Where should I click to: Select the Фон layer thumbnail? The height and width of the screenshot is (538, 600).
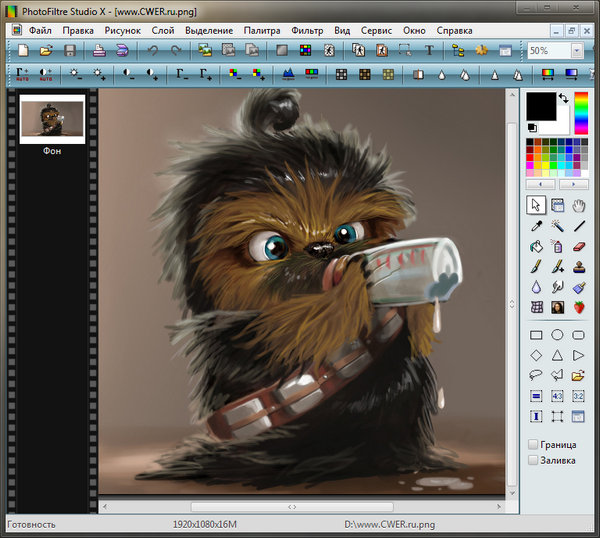pyautogui.click(x=52, y=119)
